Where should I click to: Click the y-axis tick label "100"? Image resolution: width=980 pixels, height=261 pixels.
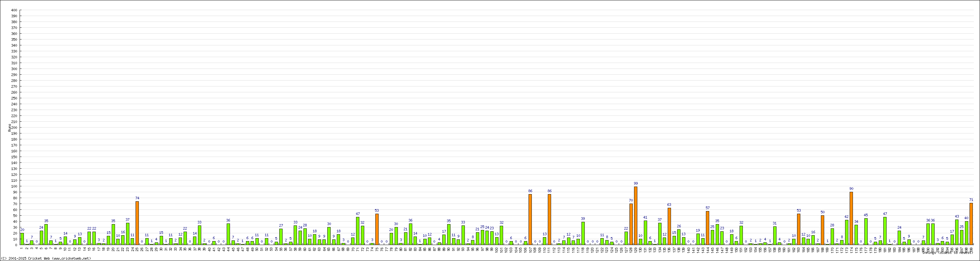(x=14, y=186)
